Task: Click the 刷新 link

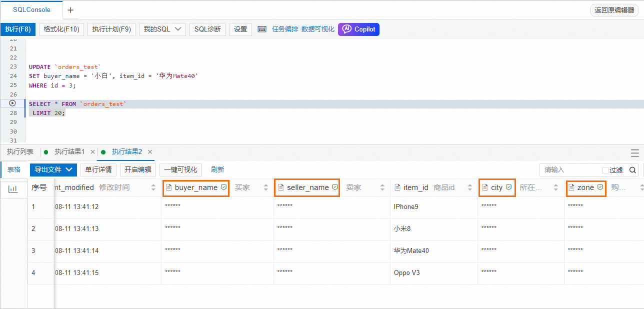Action: coord(217,170)
